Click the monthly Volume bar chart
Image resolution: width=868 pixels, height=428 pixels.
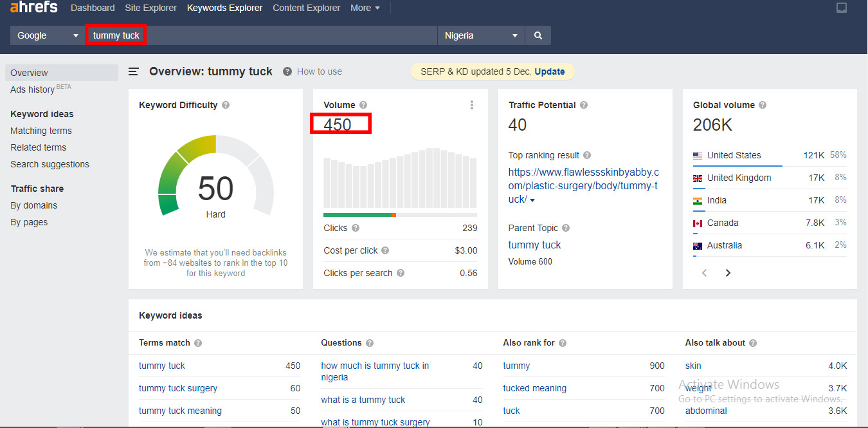(400, 178)
